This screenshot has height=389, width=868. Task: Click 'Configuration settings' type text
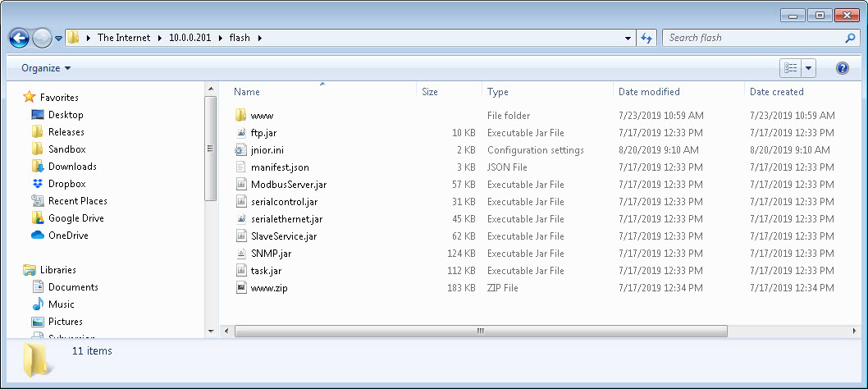pos(535,150)
